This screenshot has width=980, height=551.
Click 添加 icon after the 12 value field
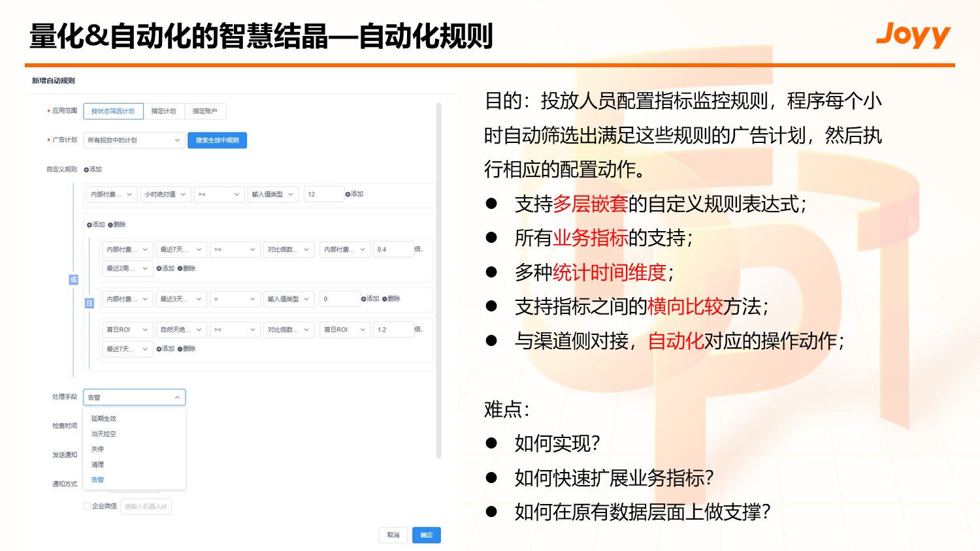pyautogui.click(x=348, y=195)
